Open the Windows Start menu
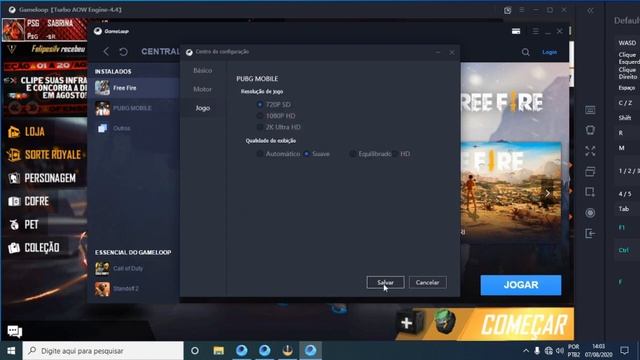Image resolution: width=640 pixels, height=360 pixels. [x=11, y=351]
